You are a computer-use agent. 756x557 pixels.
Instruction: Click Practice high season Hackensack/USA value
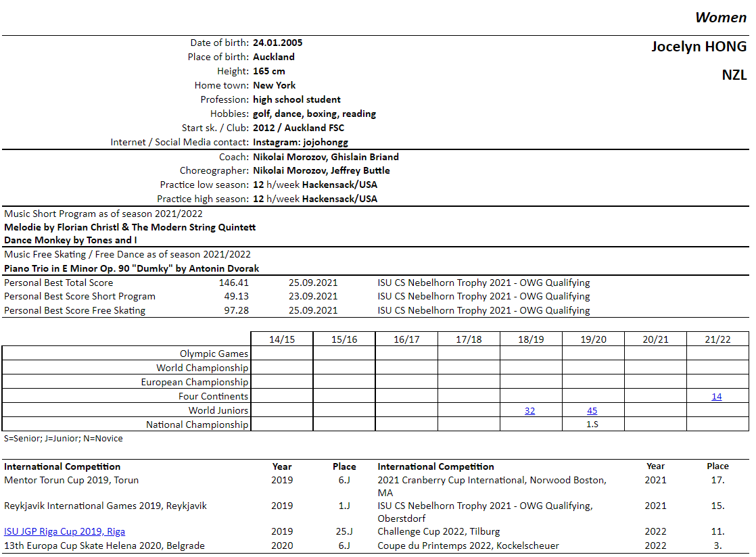click(x=339, y=199)
